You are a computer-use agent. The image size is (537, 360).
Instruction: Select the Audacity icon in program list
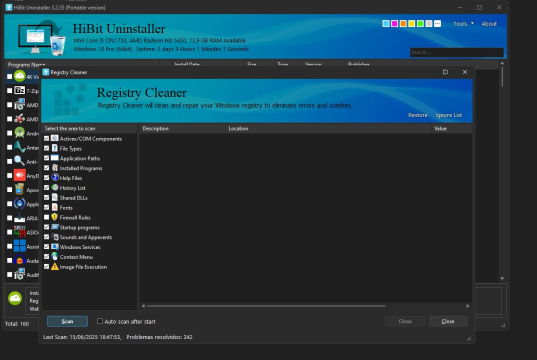(20, 260)
